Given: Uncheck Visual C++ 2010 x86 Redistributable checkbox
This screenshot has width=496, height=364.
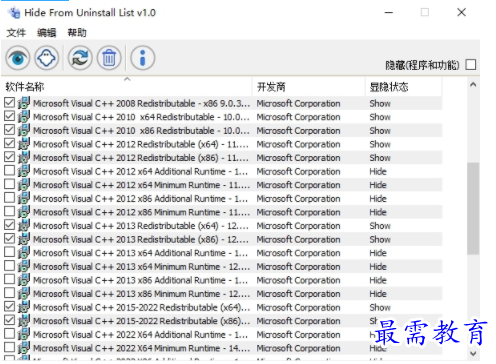Looking at the screenshot, I should pyautogui.click(x=9, y=130).
